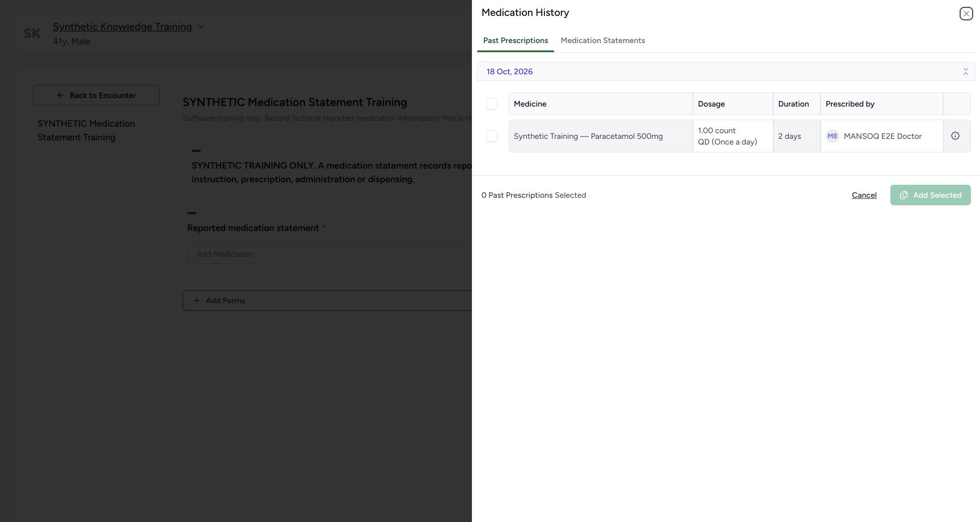Click the Medicine column header
The image size is (980, 522).
[601, 104]
